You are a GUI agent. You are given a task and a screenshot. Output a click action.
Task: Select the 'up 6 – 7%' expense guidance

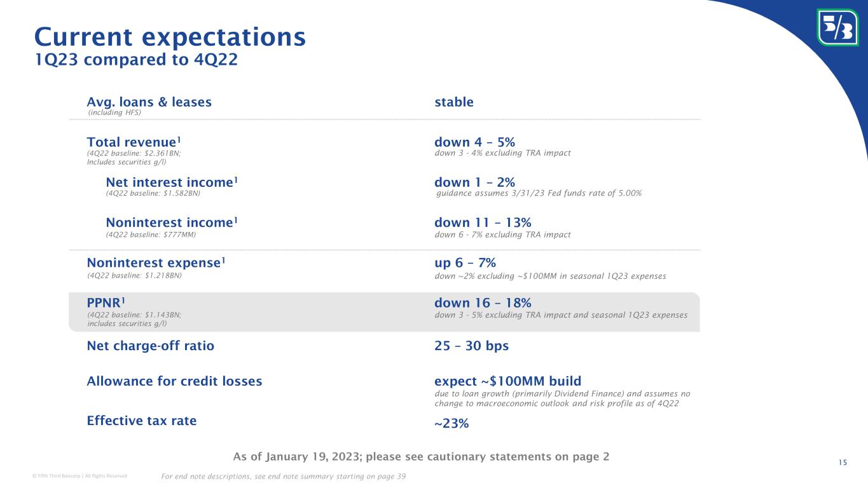[x=465, y=263]
